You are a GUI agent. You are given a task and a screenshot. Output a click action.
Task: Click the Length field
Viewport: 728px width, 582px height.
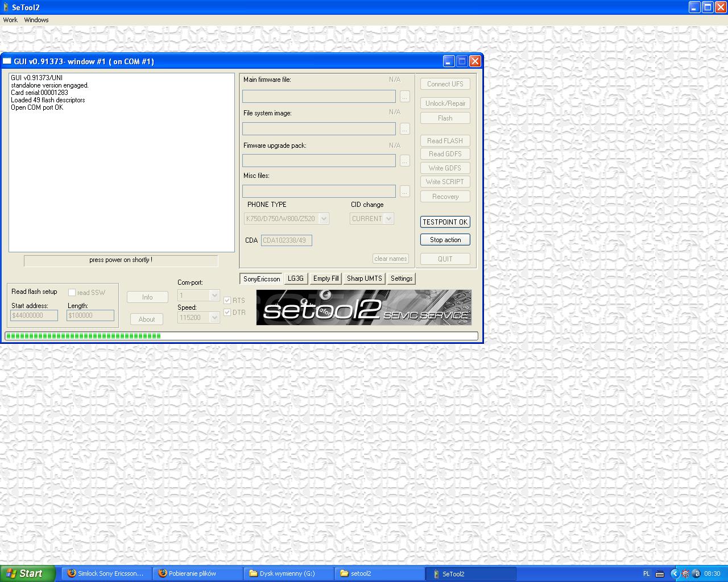[x=90, y=315]
